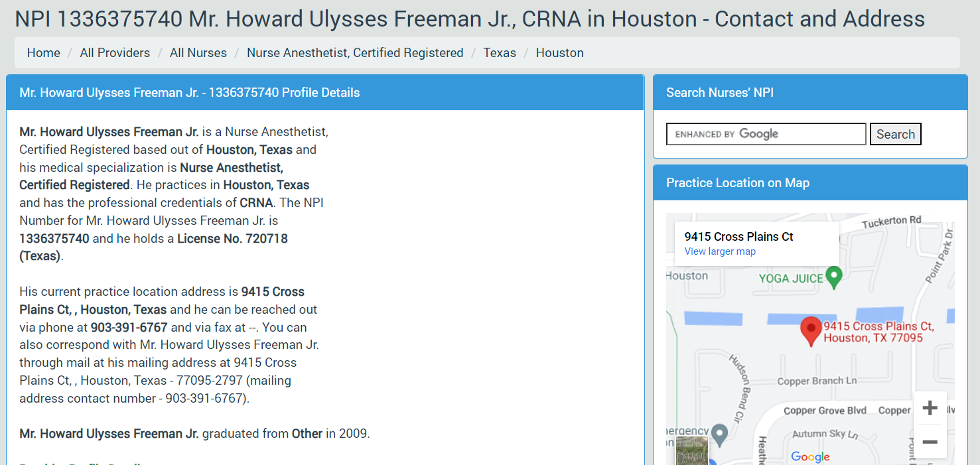
Task: Click the 'graduated from Other in 2009' line
Action: pos(194,434)
